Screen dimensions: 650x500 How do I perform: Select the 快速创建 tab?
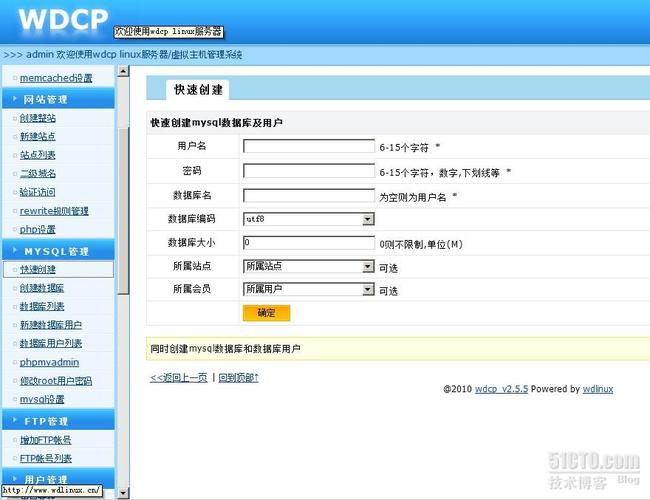pyautogui.click(x=198, y=90)
